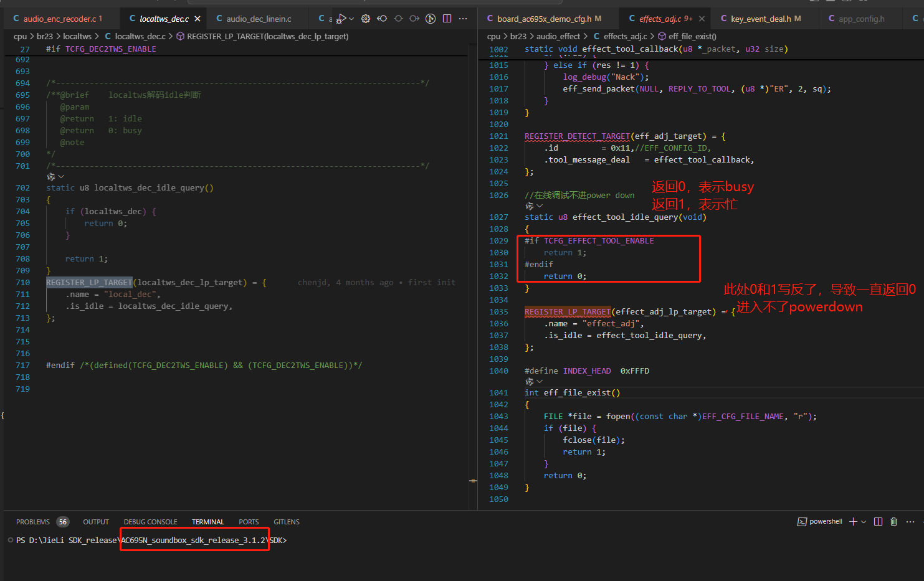Switch to the Debug Console panel tab
Image resolution: width=924 pixels, height=581 pixels.
150,522
